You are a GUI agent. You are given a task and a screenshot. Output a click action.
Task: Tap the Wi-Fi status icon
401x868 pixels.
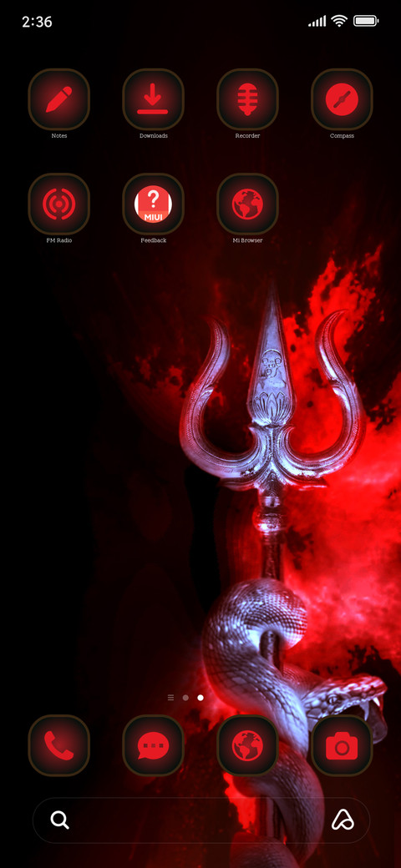[x=339, y=22]
